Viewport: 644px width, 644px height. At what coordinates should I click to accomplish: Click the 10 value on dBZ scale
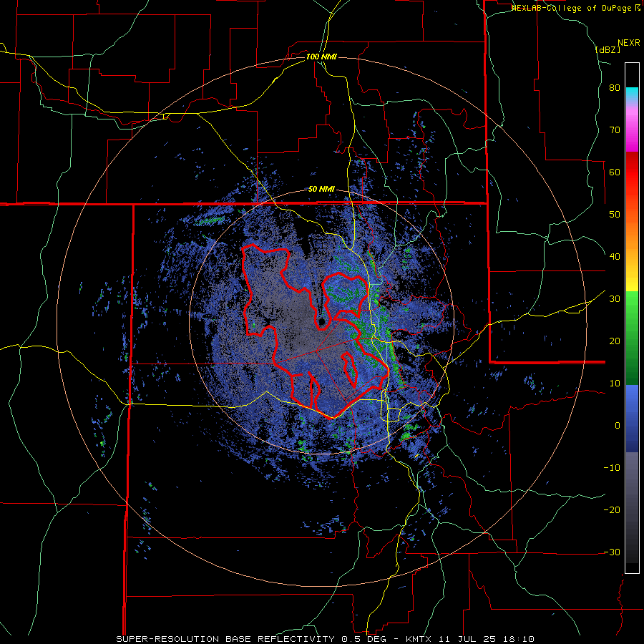click(615, 384)
